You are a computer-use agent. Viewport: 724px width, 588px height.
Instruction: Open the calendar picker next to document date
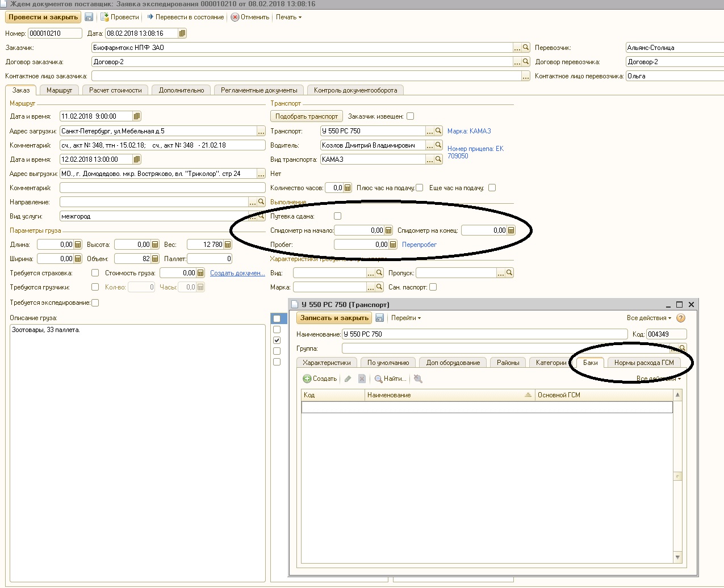(182, 33)
